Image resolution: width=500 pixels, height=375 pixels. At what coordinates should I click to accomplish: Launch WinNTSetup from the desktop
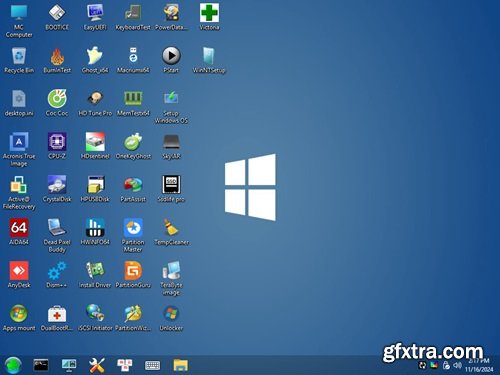pyautogui.click(x=209, y=60)
